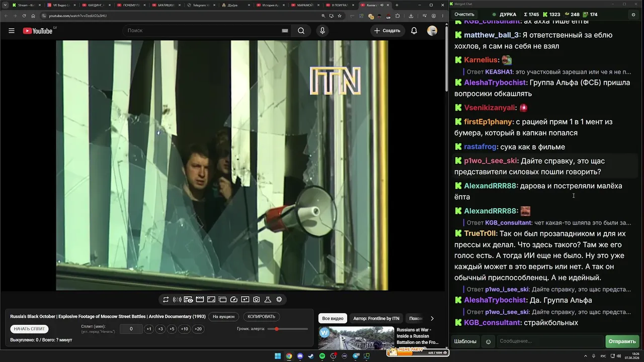Switch to the КАРДИНГ tab

[x=96, y=5]
